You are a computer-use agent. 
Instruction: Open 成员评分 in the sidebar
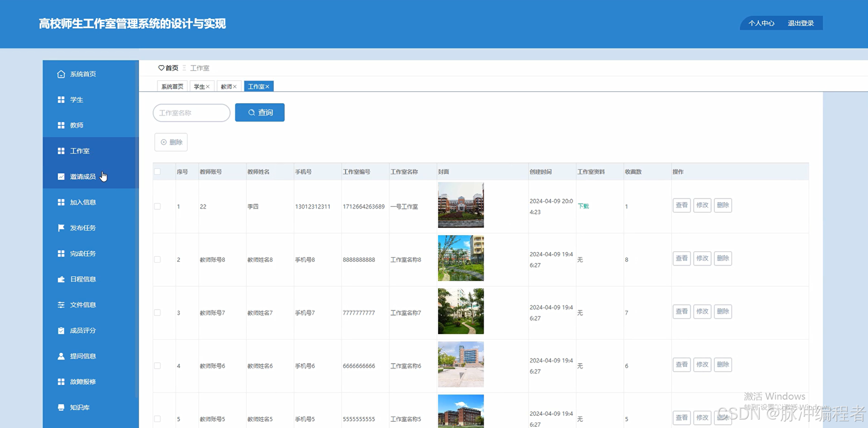(91, 330)
